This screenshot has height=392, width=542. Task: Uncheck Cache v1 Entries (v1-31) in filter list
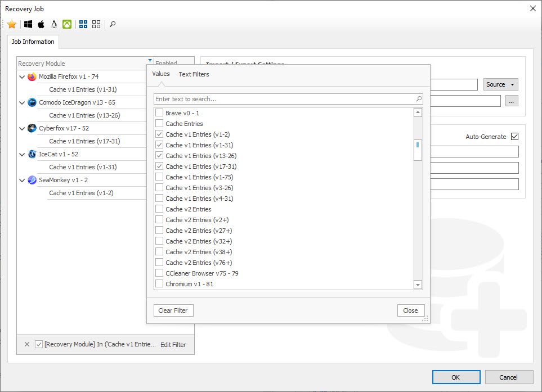point(159,145)
